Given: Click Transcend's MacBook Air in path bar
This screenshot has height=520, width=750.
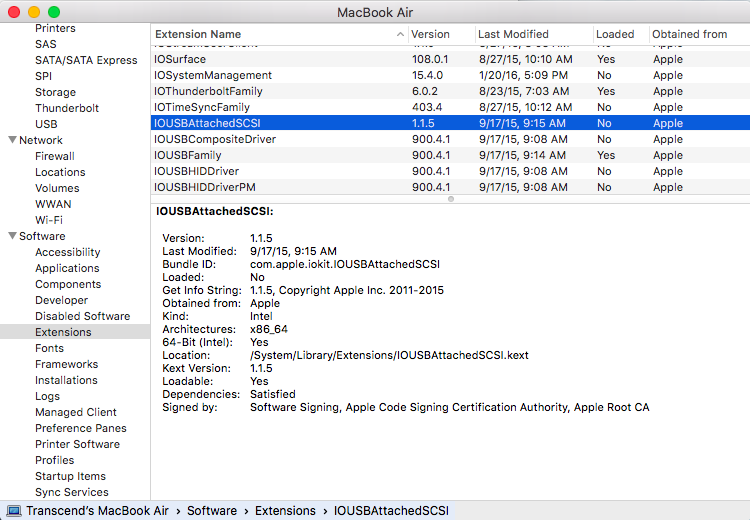Looking at the screenshot, I should pyautogui.click(x=98, y=511).
